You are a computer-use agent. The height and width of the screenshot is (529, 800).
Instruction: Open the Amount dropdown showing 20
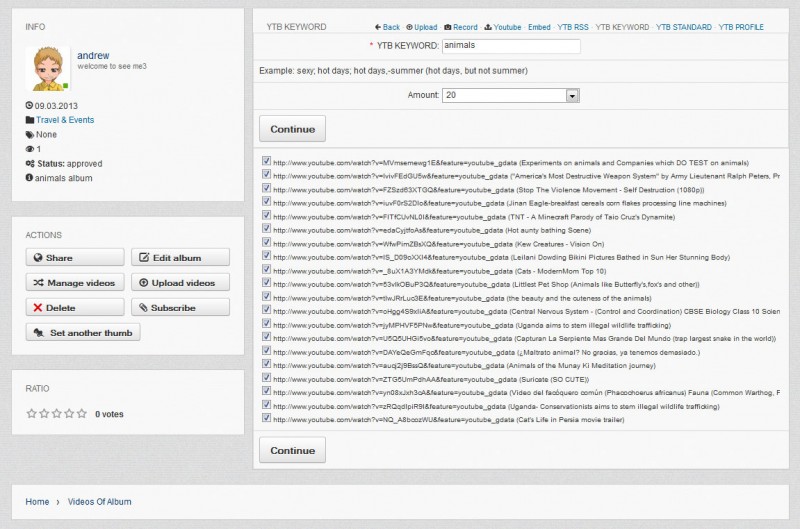511,95
